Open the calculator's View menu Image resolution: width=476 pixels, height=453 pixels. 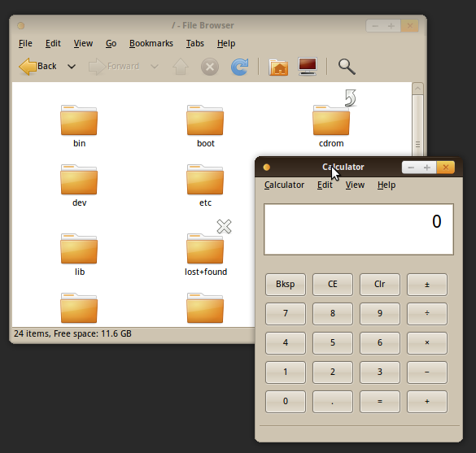pyautogui.click(x=355, y=185)
